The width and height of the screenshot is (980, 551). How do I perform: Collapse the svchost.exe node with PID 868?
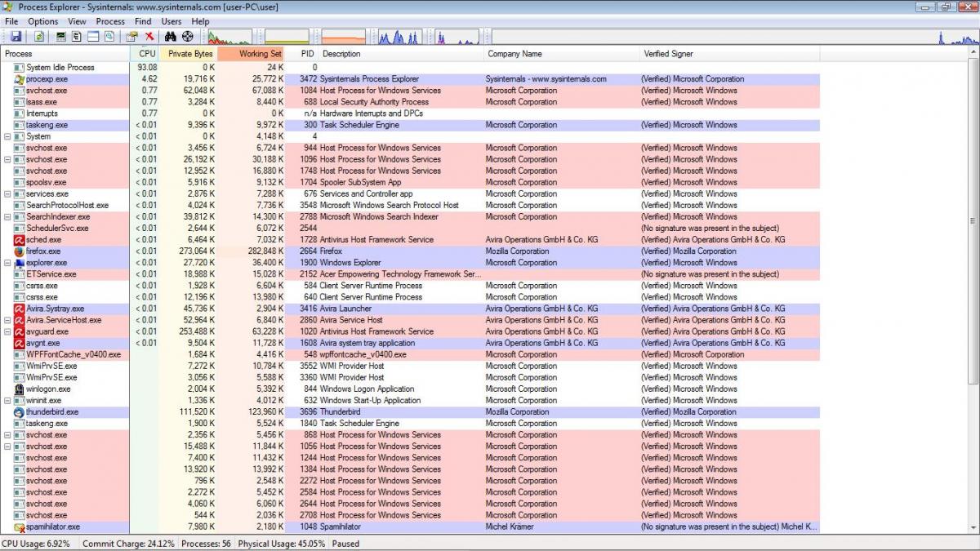pyautogui.click(x=8, y=435)
